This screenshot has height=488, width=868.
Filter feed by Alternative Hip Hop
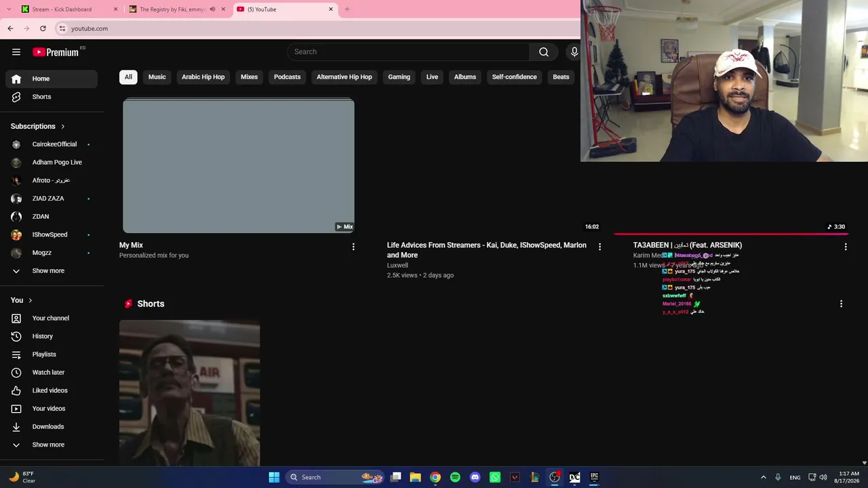(x=344, y=77)
